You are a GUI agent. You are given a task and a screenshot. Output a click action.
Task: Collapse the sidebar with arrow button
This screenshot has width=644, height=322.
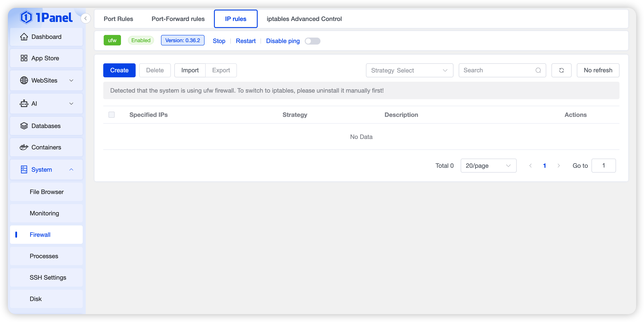tap(86, 19)
